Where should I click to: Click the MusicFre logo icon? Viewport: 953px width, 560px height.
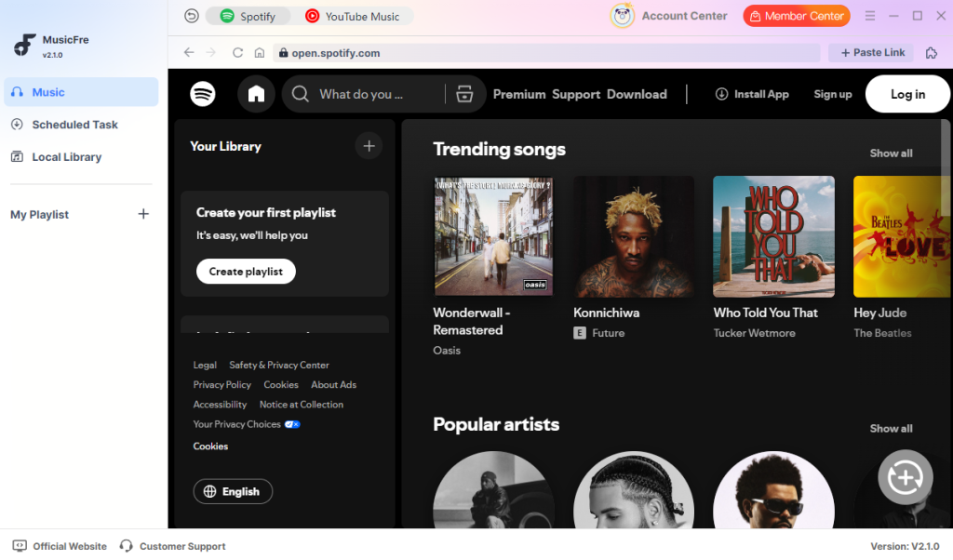tap(25, 46)
